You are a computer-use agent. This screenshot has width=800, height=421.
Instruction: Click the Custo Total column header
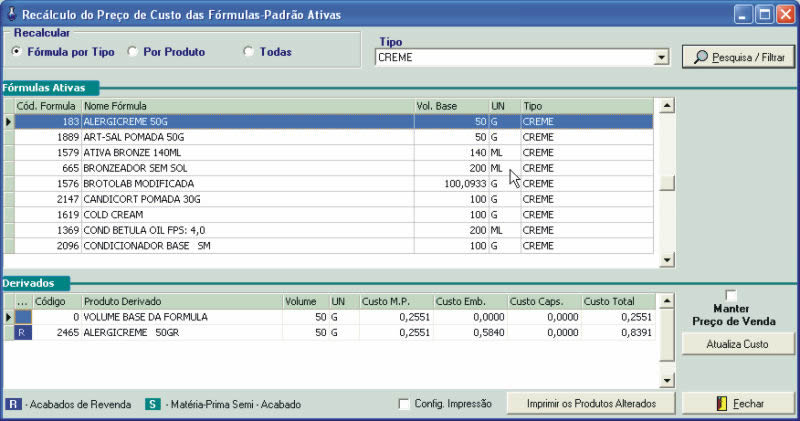[618, 302]
